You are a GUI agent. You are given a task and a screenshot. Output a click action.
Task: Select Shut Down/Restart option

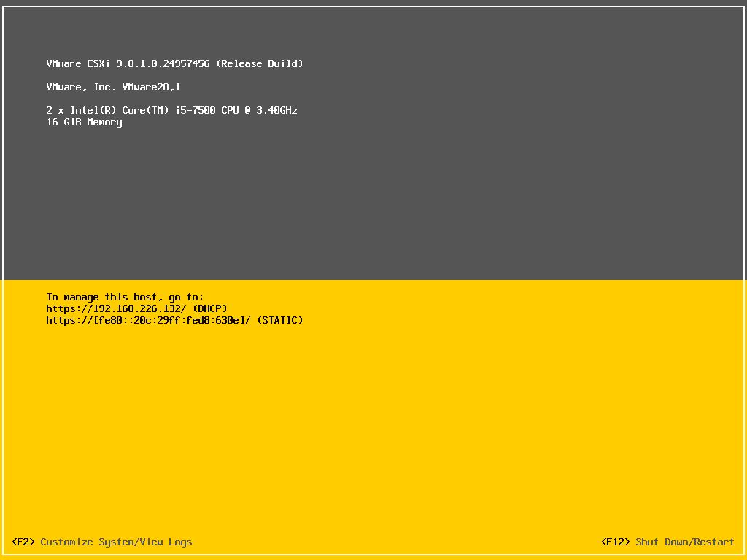683,542
